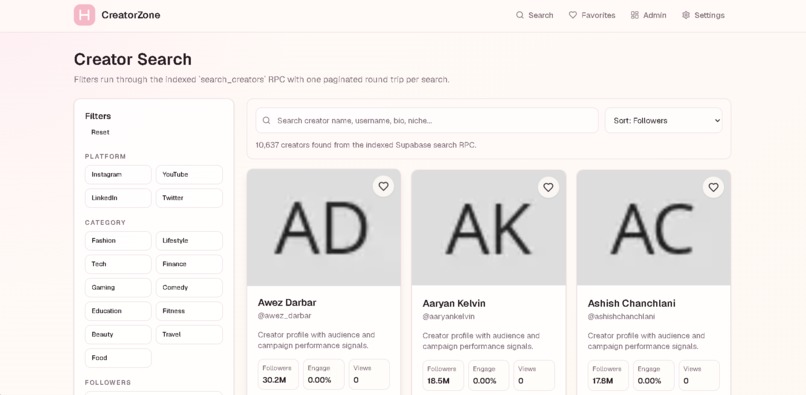
Task: Click the @awez_darbar username
Action: click(x=284, y=315)
